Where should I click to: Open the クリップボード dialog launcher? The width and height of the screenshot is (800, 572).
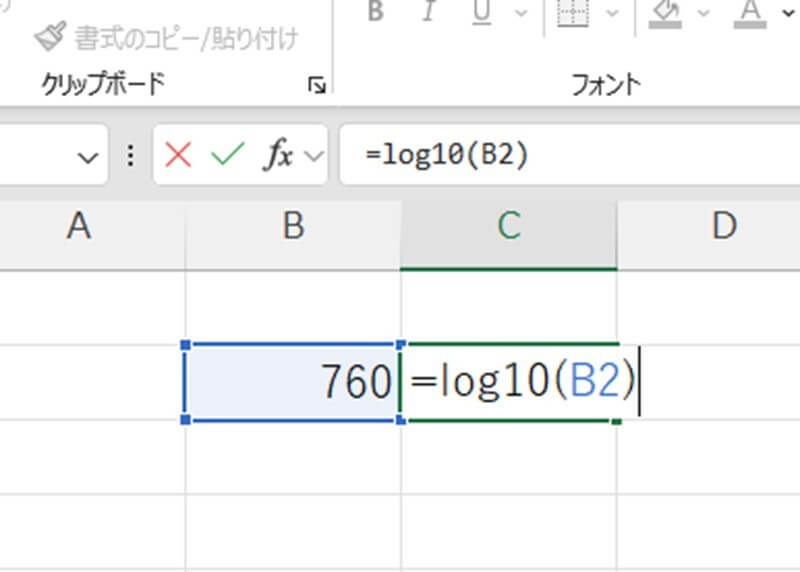(317, 85)
